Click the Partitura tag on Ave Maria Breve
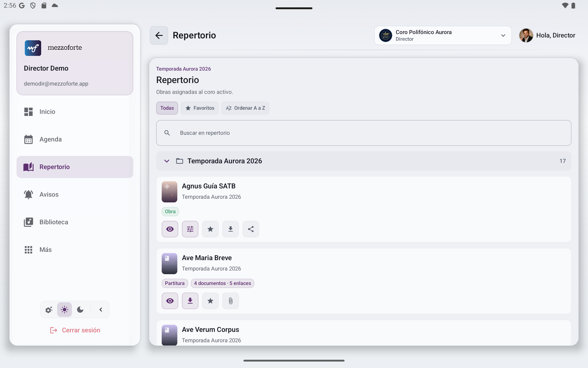The height and width of the screenshot is (368, 588). tap(175, 283)
